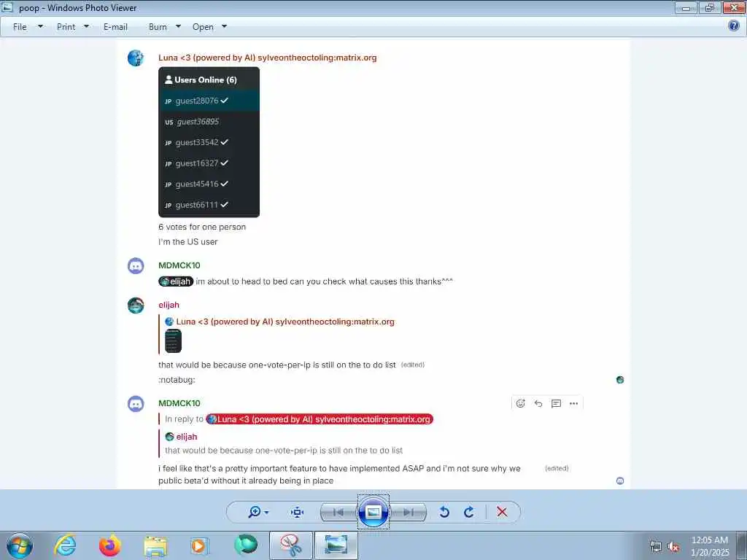Select guest66111 in Users Online list
Viewport: 747px width, 560px height.
[x=209, y=205]
